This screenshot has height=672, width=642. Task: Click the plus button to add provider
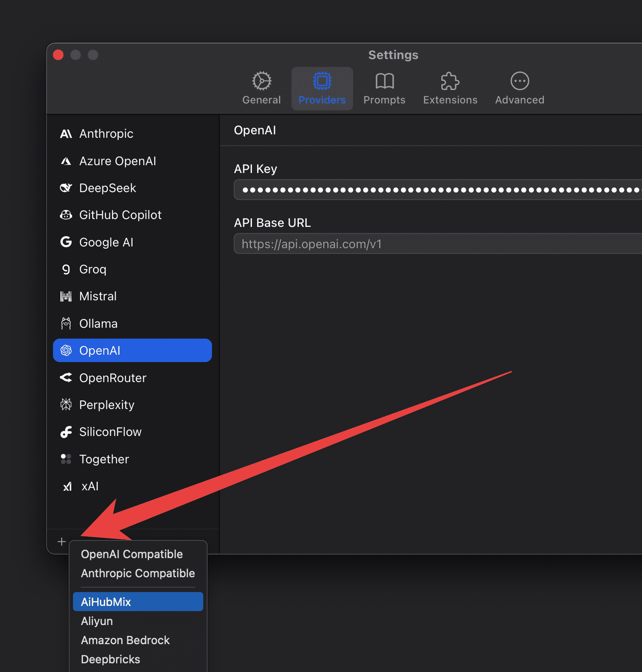[x=62, y=542]
